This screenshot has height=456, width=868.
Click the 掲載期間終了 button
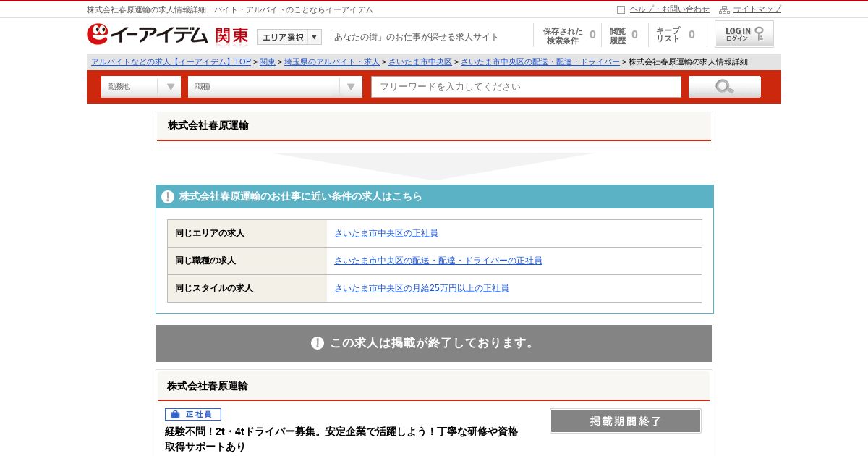coord(626,421)
